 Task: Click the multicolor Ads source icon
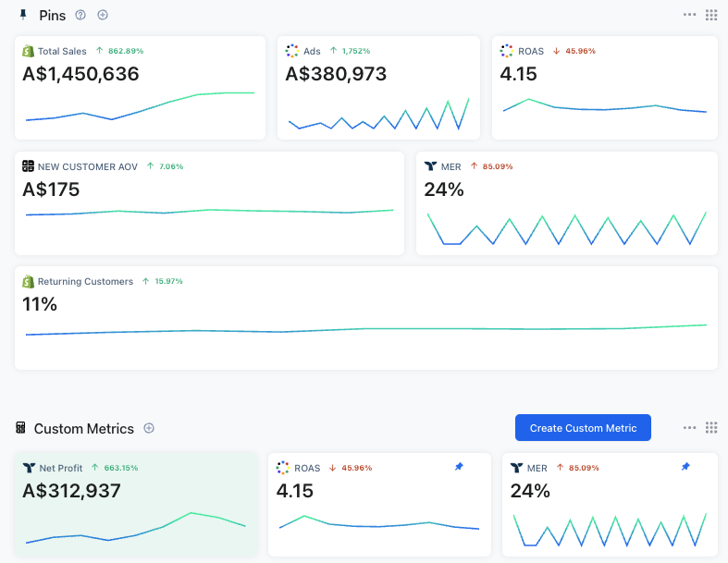pyautogui.click(x=291, y=51)
